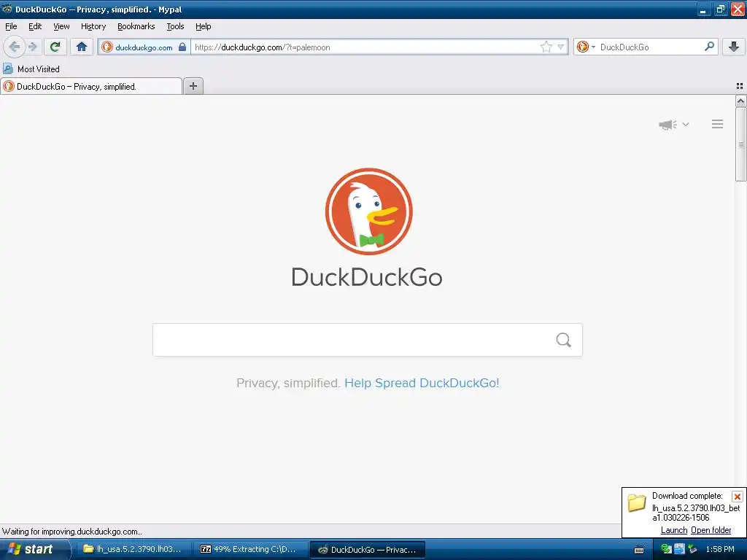Viewport: 747px width, 560px height.
Task: Click Open folder in download notification
Action: (x=711, y=530)
